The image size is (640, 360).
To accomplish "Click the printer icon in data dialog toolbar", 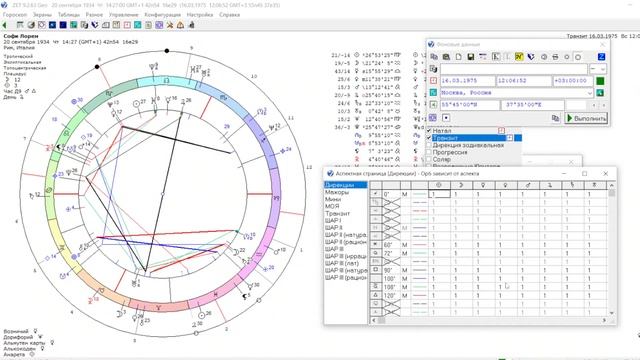I will pyautogui.click(x=555, y=57).
